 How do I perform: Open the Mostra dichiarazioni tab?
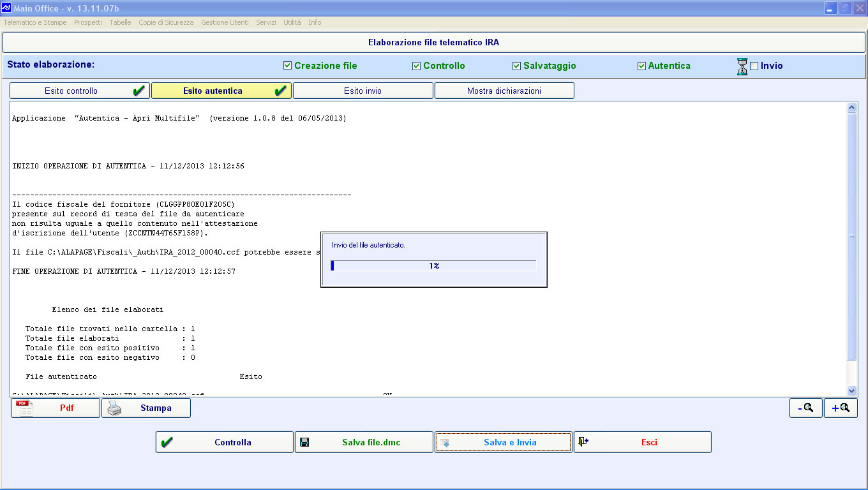click(504, 91)
